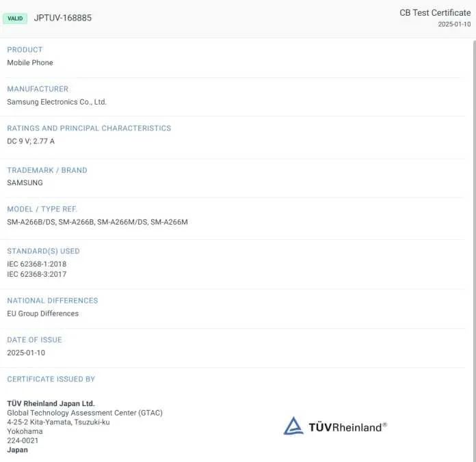This screenshot has height=462, width=476.
Task: Select certificate number JPTUV-168885
Action: coord(62,18)
